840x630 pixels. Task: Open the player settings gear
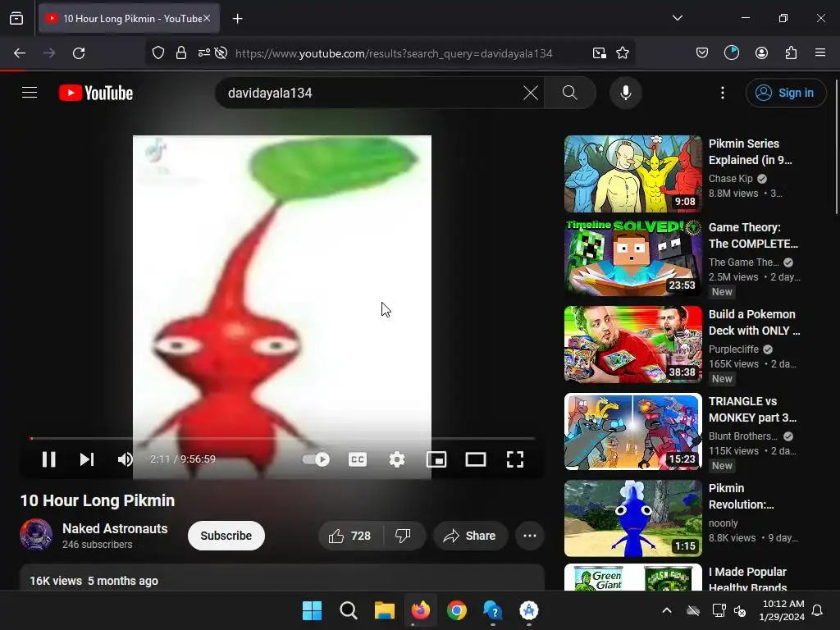tap(396, 459)
